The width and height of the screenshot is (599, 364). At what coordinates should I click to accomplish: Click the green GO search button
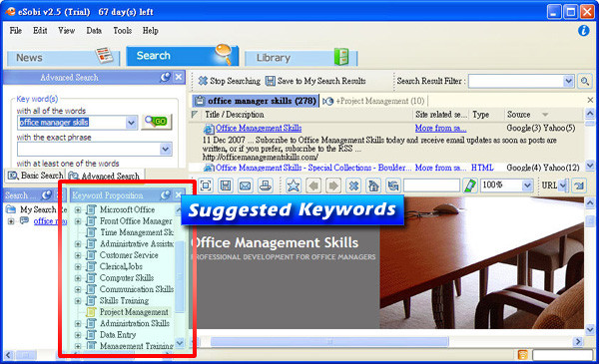pyautogui.click(x=157, y=122)
